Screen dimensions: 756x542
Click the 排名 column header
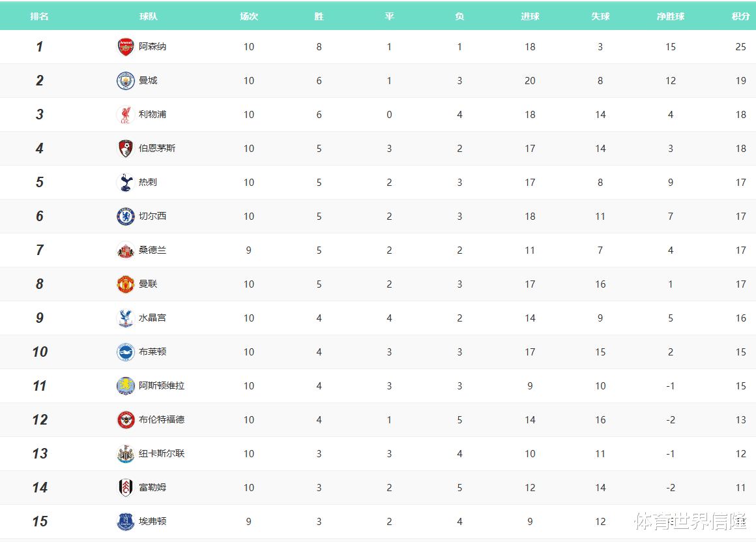pyautogui.click(x=39, y=16)
